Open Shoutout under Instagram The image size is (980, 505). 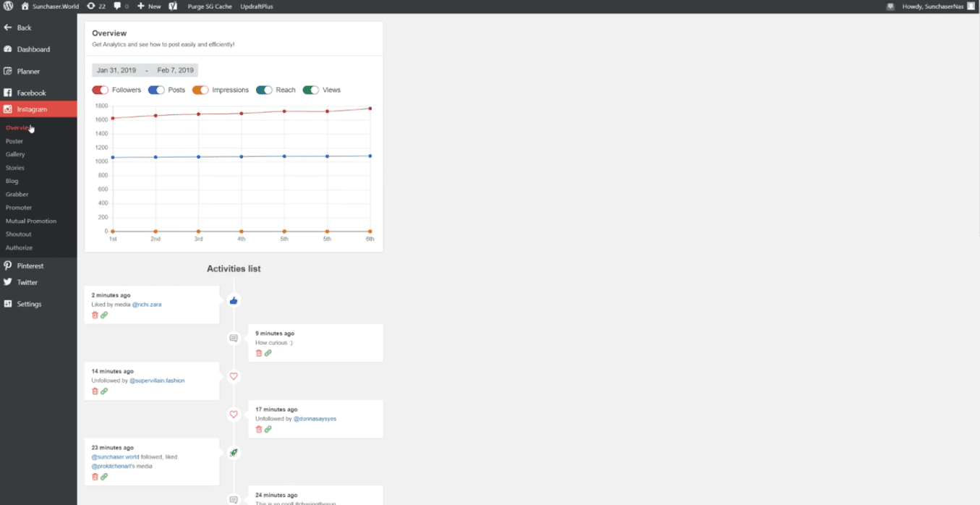tap(19, 234)
